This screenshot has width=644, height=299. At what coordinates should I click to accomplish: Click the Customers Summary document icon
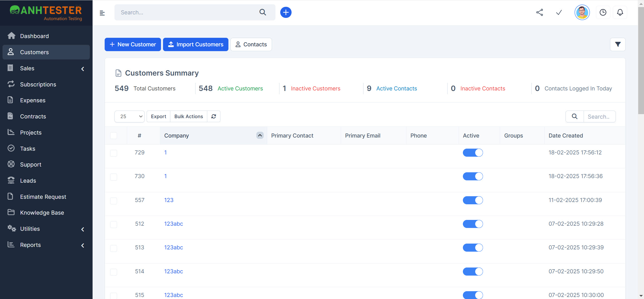(x=118, y=73)
